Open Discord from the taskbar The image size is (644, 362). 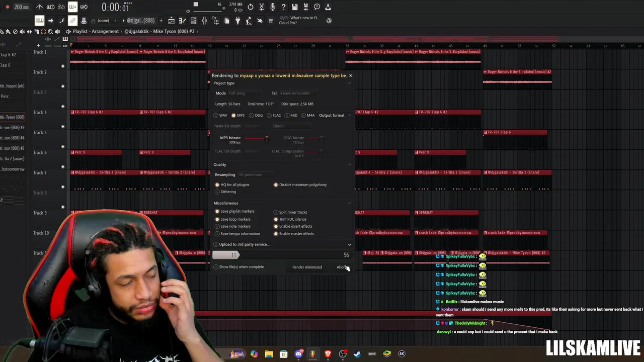(298, 354)
